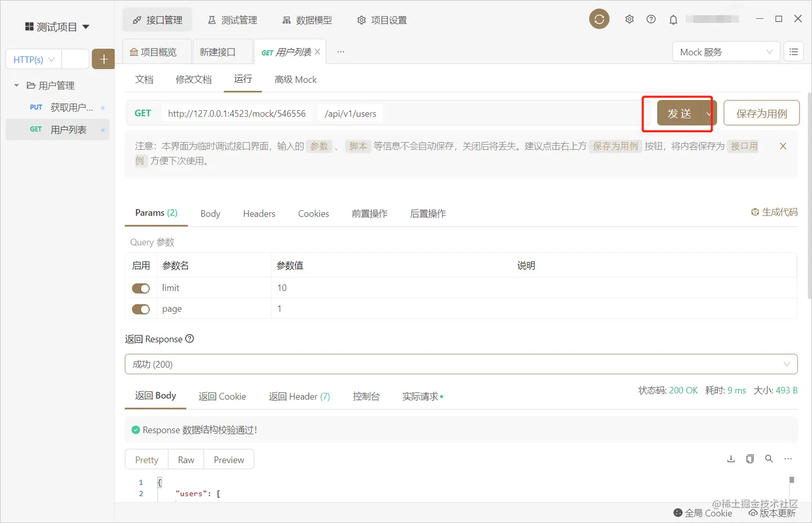Viewport: 812px width, 523px height.
Task: Toggle the limit parameter switch
Action: point(141,289)
